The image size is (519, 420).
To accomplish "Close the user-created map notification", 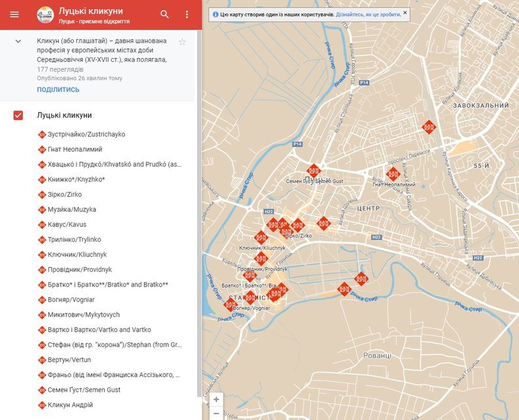I will coord(405,13).
